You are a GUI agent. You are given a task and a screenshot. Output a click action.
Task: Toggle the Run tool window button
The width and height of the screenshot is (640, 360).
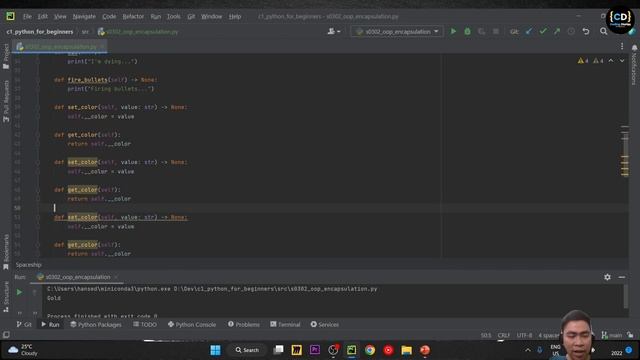tap(50, 324)
